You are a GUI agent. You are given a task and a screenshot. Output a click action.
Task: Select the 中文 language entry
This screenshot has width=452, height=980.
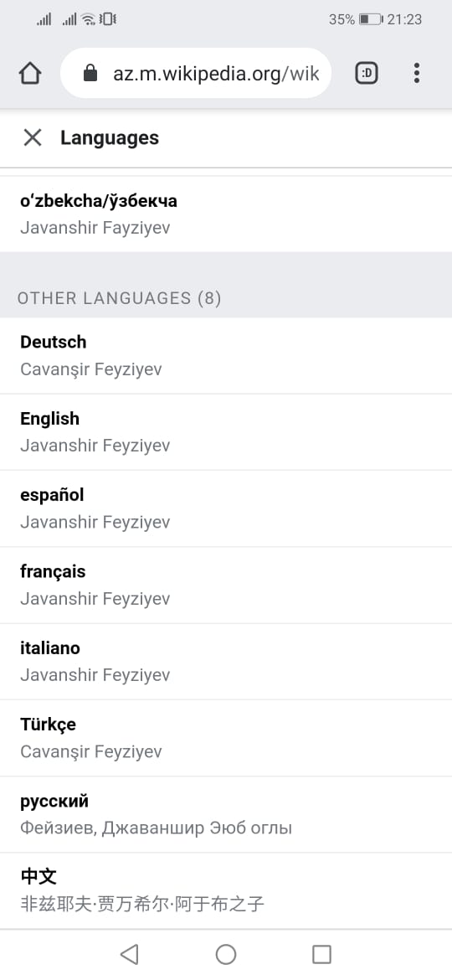(x=226, y=890)
